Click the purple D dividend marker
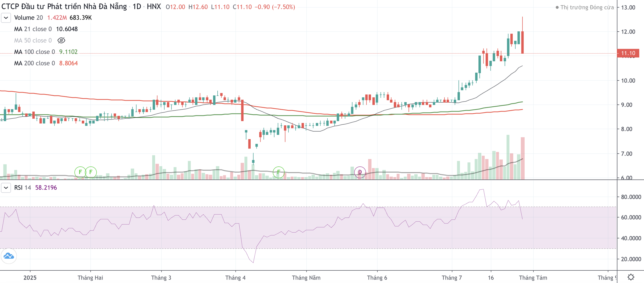 [x=360, y=172]
